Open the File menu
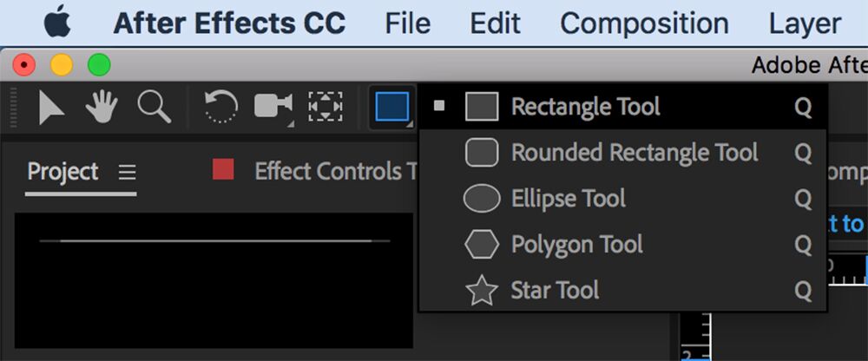Image resolution: width=868 pixels, height=361 pixels. [407, 23]
